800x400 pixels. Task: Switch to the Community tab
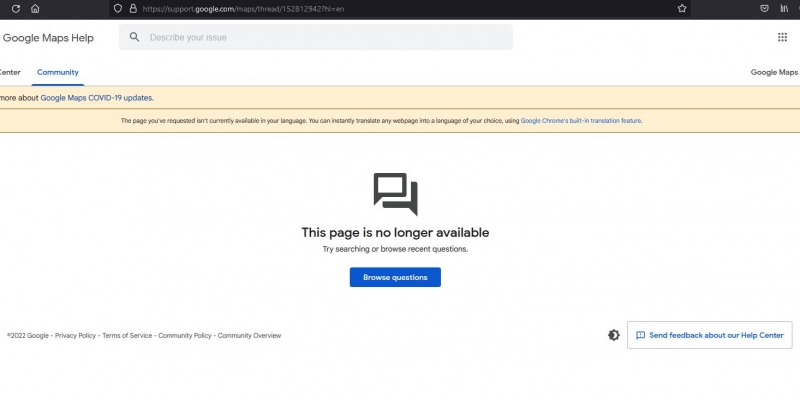[57, 72]
